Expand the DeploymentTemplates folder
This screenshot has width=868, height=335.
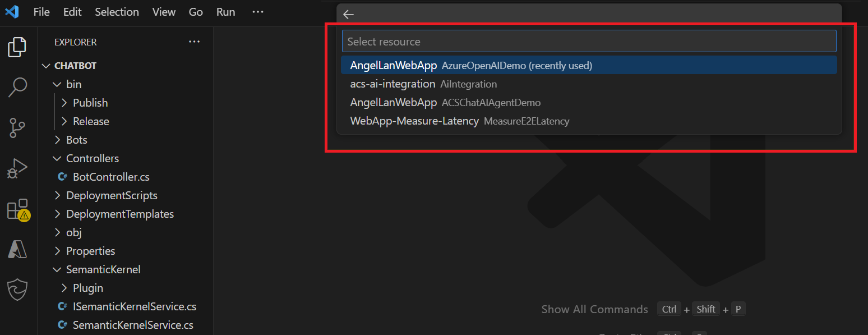57,214
